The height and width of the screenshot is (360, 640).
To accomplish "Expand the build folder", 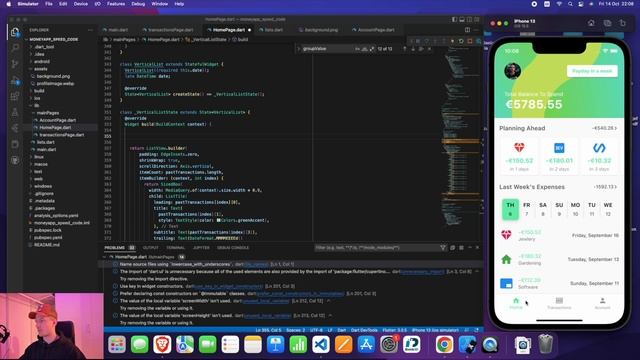I will coord(39,91).
